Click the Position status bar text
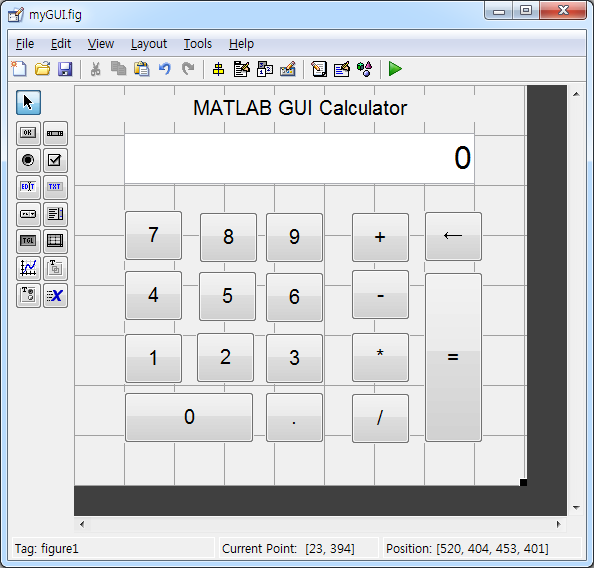The image size is (594, 568). pyautogui.click(x=467, y=549)
